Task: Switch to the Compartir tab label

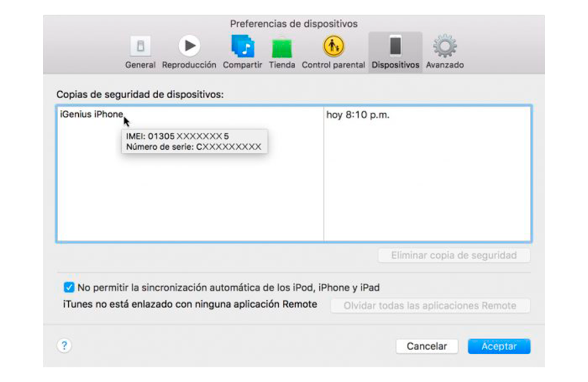Action: pyautogui.click(x=243, y=65)
